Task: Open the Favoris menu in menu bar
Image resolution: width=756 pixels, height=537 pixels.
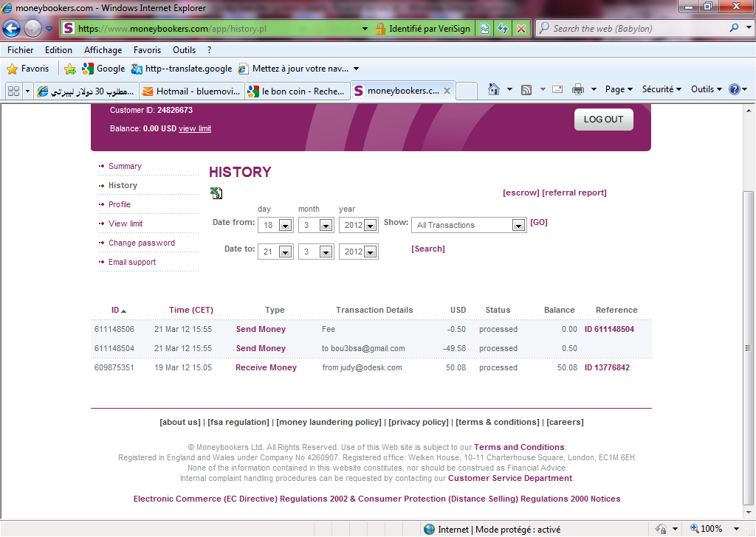Action: click(x=147, y=50)
